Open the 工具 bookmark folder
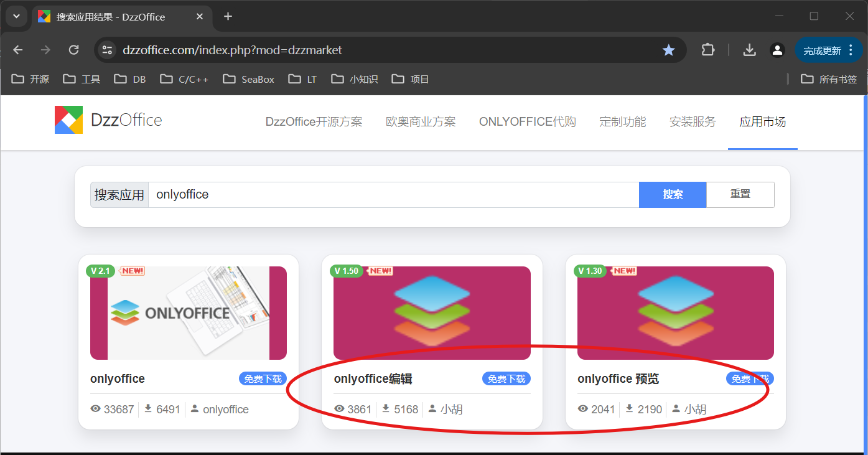This screenshot has width=868, height=455. [82, 79]
